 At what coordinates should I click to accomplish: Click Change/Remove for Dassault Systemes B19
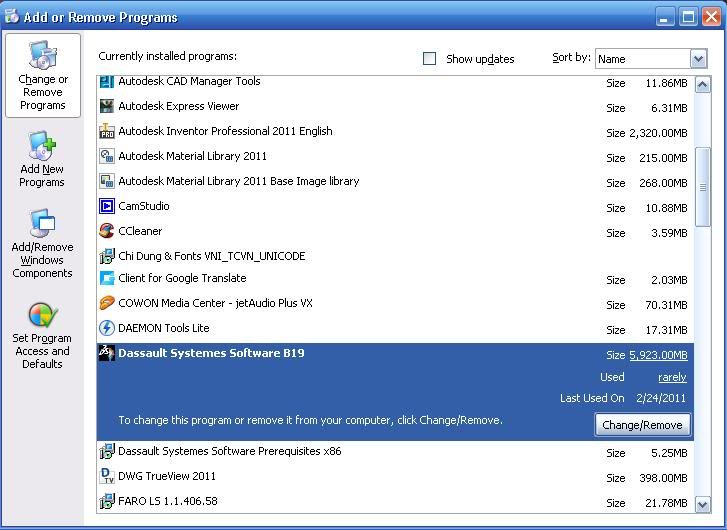tap(642, 425)
